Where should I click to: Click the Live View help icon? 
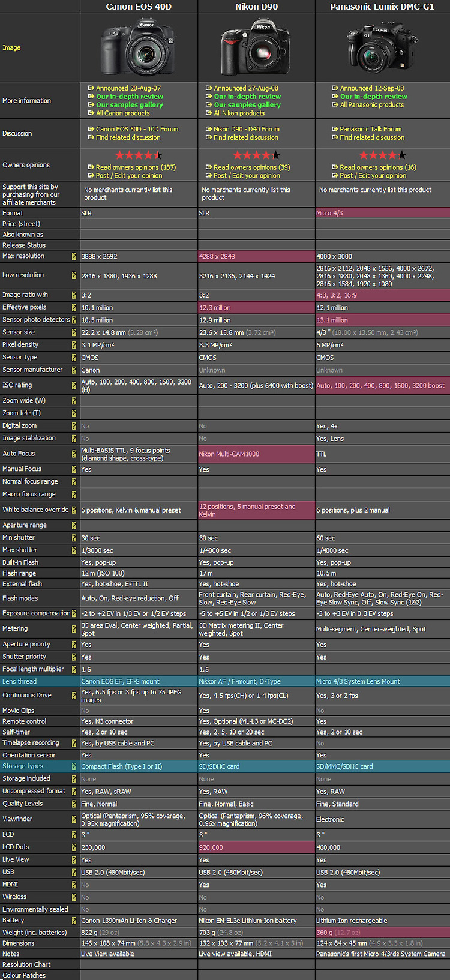[x=74, y=860]
